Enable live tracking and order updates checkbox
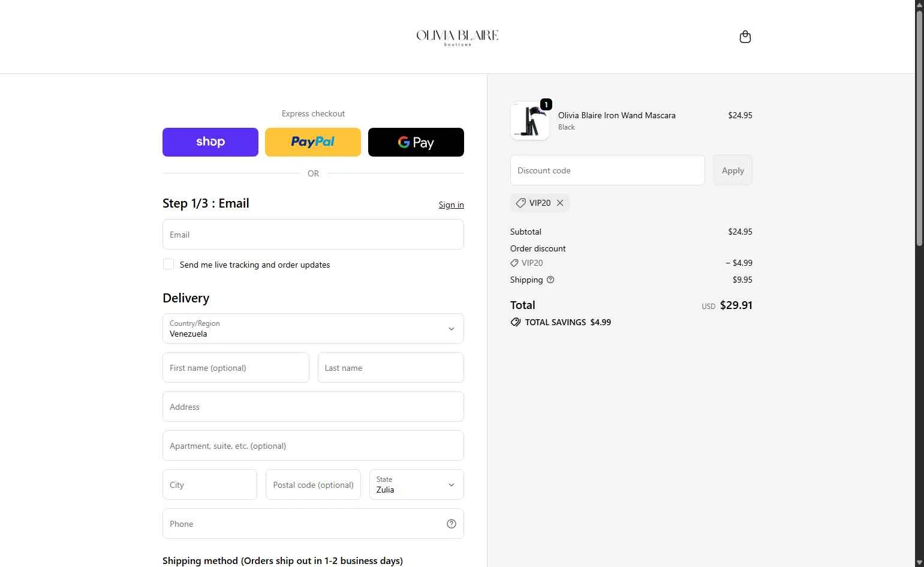The image size is (924, 567). click(168, 264)
